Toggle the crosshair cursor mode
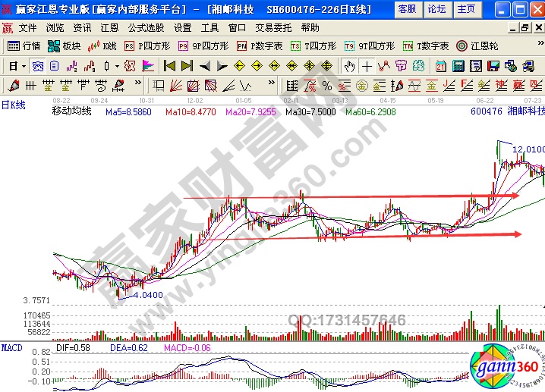 [367, 65]
